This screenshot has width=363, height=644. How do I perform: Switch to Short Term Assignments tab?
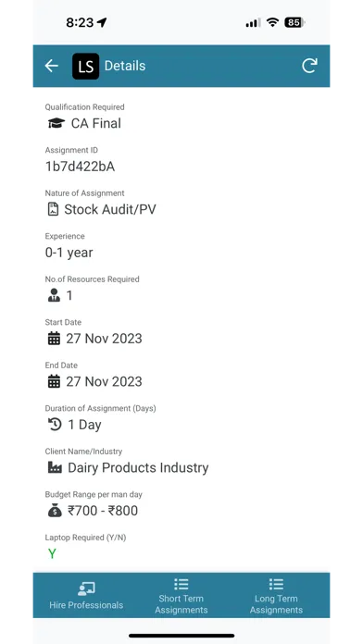point(181,596)
